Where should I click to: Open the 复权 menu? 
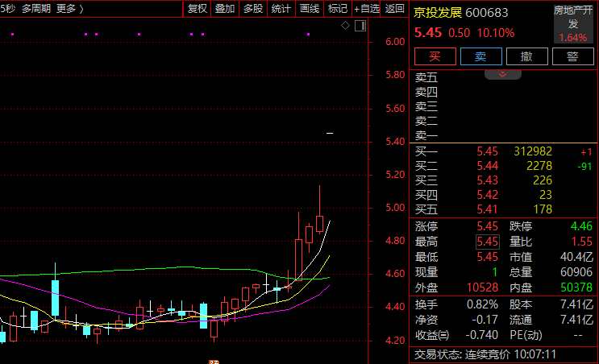(x=198, y=8)
